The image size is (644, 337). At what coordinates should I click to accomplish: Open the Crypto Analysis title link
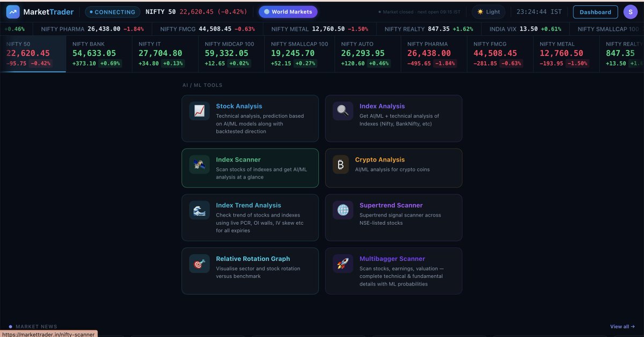click(380, 159)
